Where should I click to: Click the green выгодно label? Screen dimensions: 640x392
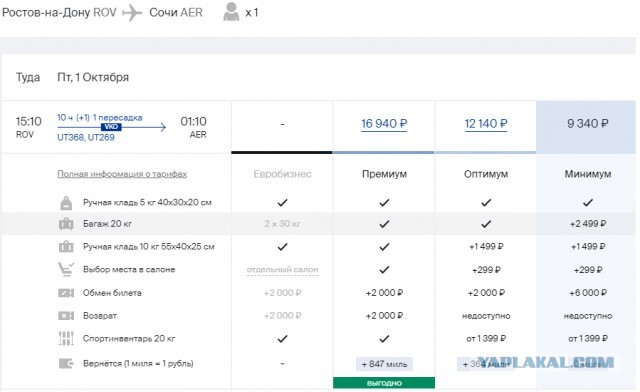point(384,383)
